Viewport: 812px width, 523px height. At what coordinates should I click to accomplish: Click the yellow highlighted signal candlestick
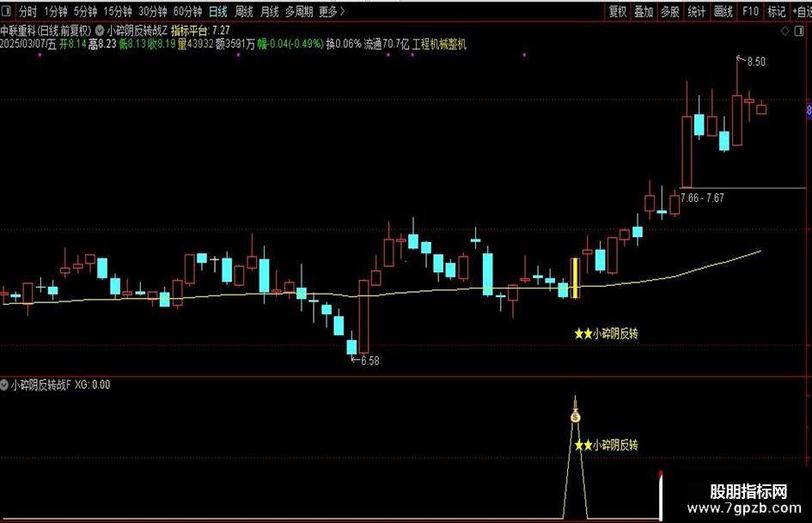[575, 278]
